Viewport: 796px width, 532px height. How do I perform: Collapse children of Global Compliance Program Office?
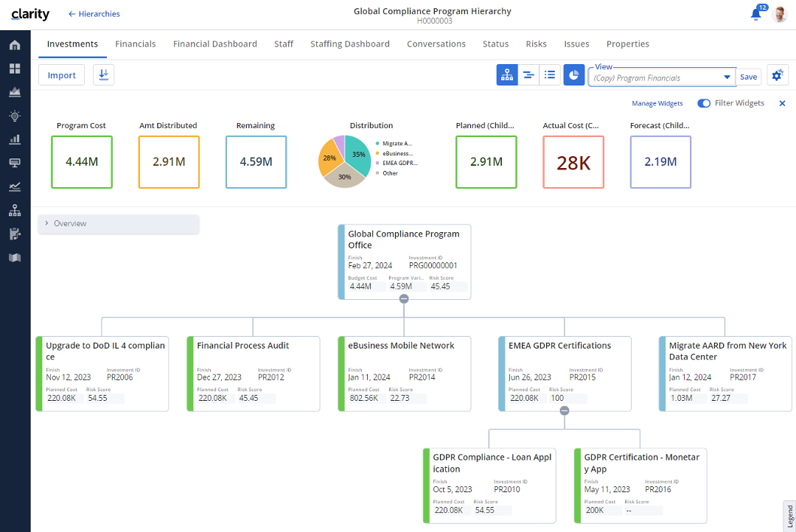(404, 299)
